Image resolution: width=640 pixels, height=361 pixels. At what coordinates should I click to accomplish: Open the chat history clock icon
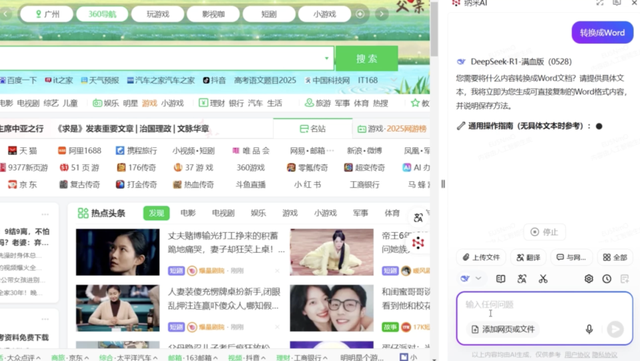[x=607, y=279]
